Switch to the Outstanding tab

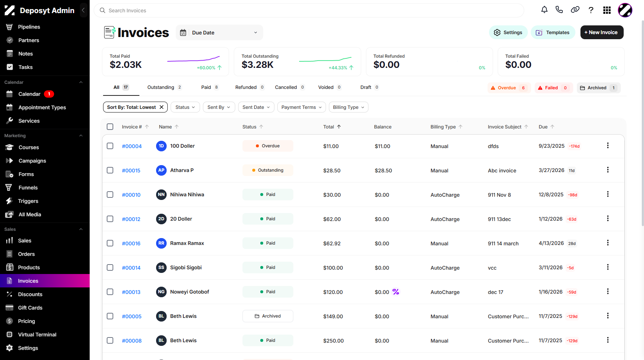pos(164,87)
